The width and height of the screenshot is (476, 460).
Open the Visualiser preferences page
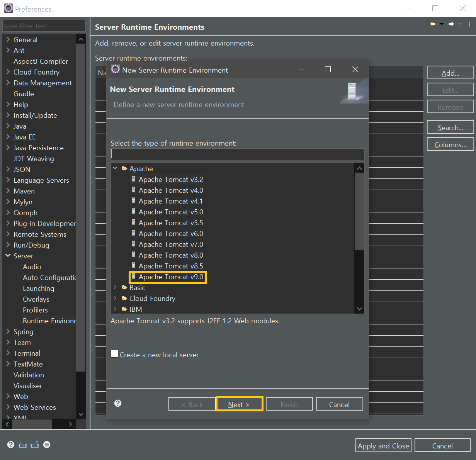click(28, 386)
